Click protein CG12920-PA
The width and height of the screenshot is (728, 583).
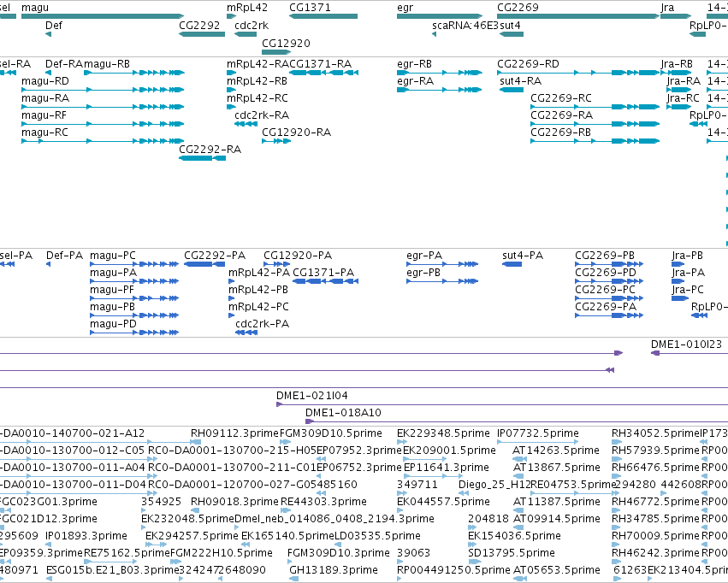click(298, 256)
